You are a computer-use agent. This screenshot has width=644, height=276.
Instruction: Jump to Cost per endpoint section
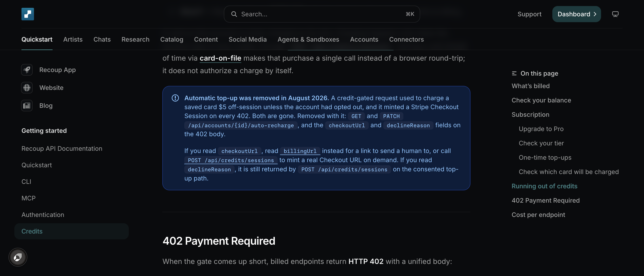[538, 215]
